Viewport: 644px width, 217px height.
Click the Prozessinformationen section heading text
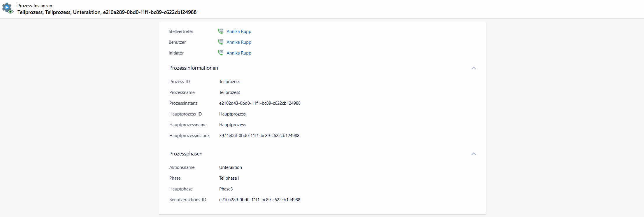point(194,68)
